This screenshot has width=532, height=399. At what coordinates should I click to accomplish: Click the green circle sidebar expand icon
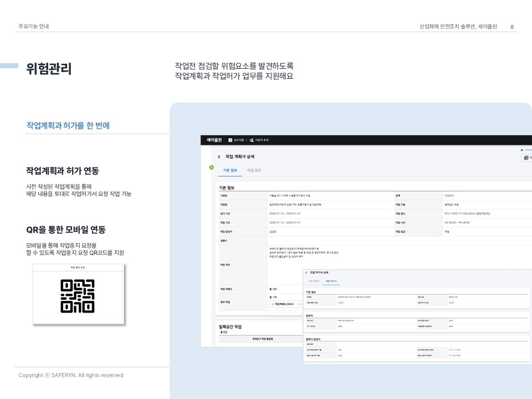tap(211, 167)
